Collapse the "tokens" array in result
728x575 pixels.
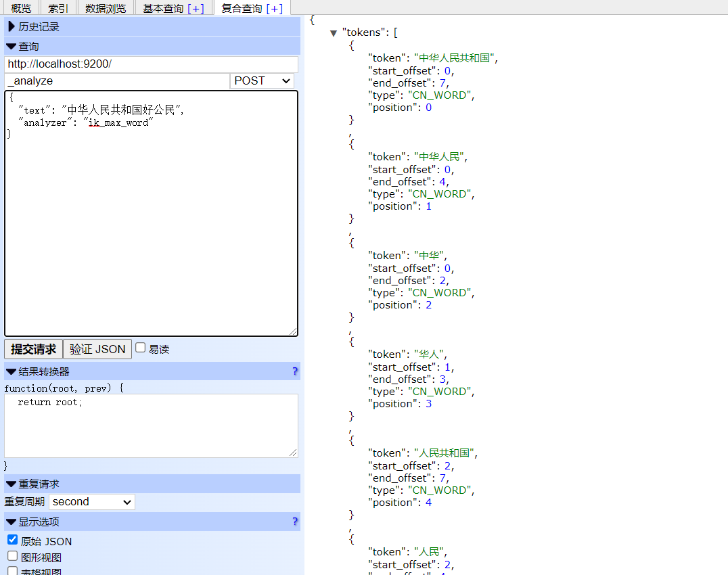[334, 33]
